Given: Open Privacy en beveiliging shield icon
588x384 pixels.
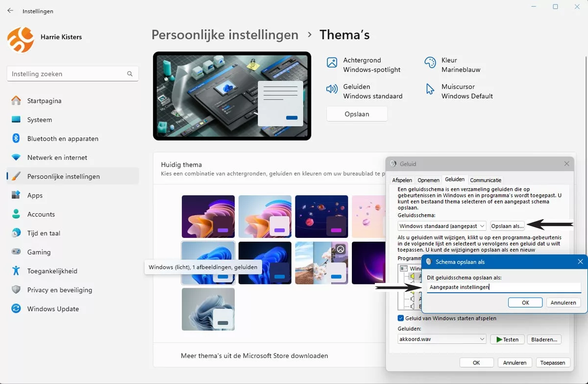Looking at the screenshot, I should 16,289.
